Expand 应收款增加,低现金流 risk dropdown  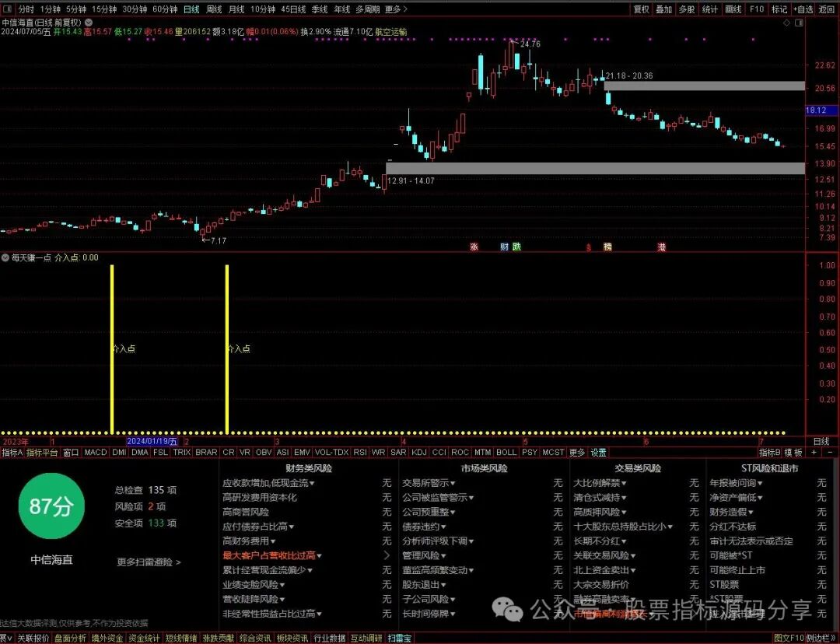pyautogui.click(x=269, y=483)
